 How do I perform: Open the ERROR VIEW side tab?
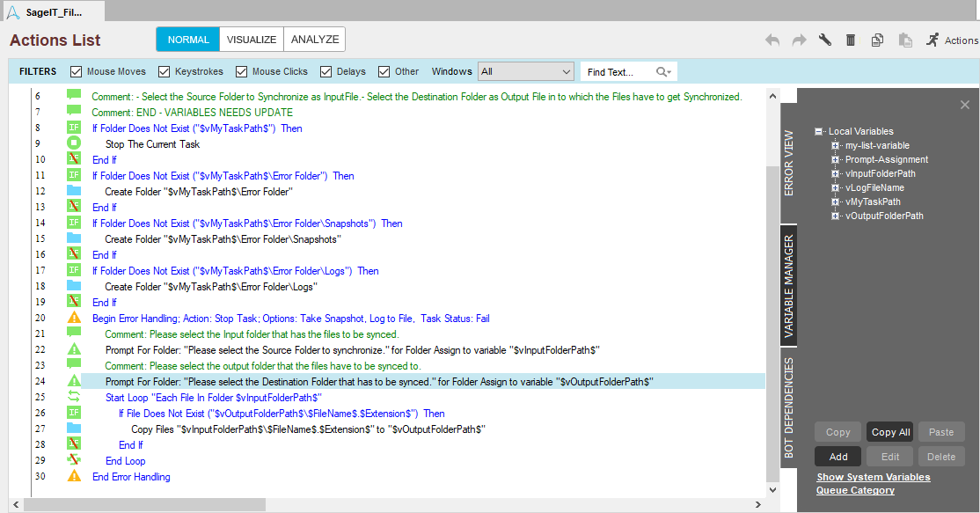[788, 164]
